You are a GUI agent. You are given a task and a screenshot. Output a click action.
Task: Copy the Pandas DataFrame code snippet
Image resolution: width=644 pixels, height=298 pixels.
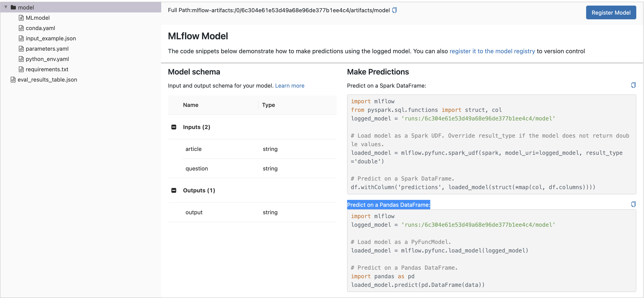click(x=633, y=204)
